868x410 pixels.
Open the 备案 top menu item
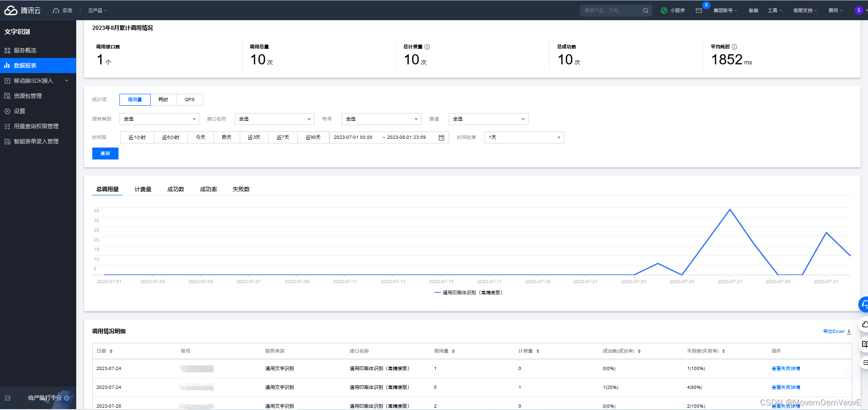coord(753,11)
